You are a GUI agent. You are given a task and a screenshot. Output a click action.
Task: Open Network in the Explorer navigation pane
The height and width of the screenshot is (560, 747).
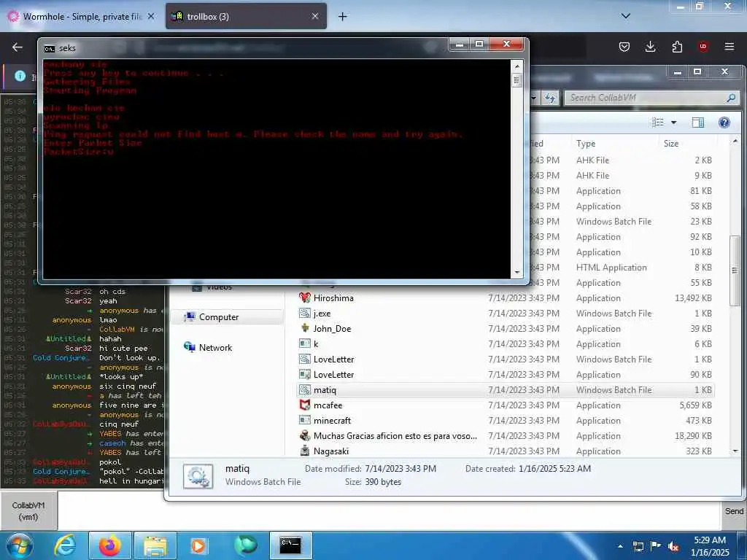[215, 348]
